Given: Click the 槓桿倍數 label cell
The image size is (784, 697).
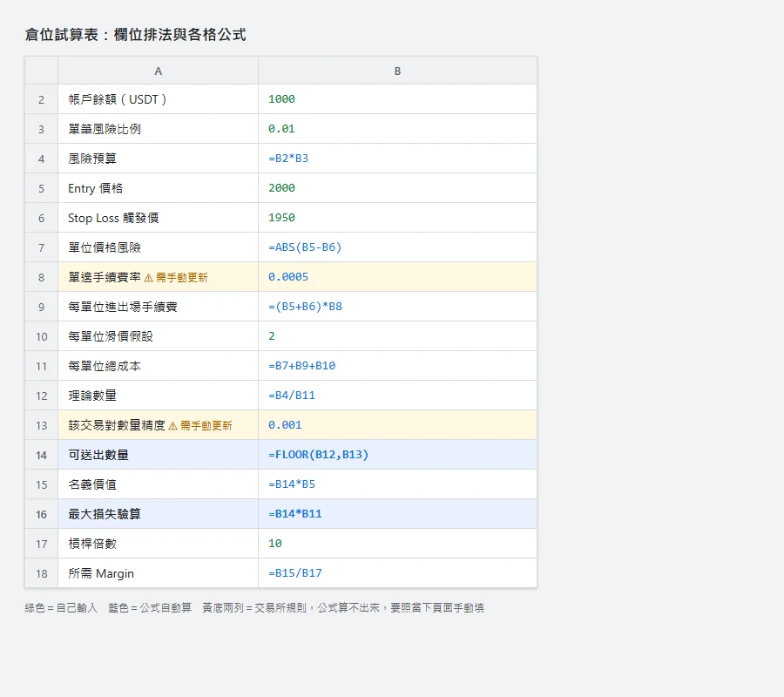Looking at the screenshot, I should pyautogui.click(x=158, y=544).
